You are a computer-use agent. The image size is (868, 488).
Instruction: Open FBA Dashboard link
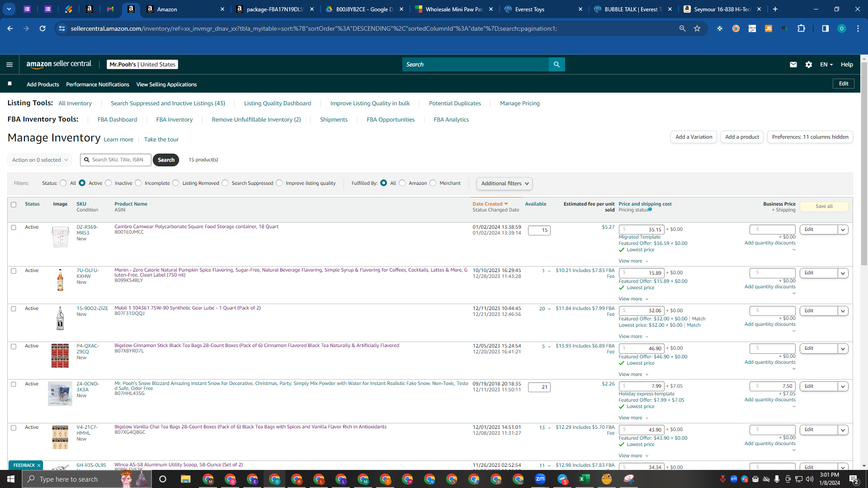pyautogui.click(x=117, y=120)
